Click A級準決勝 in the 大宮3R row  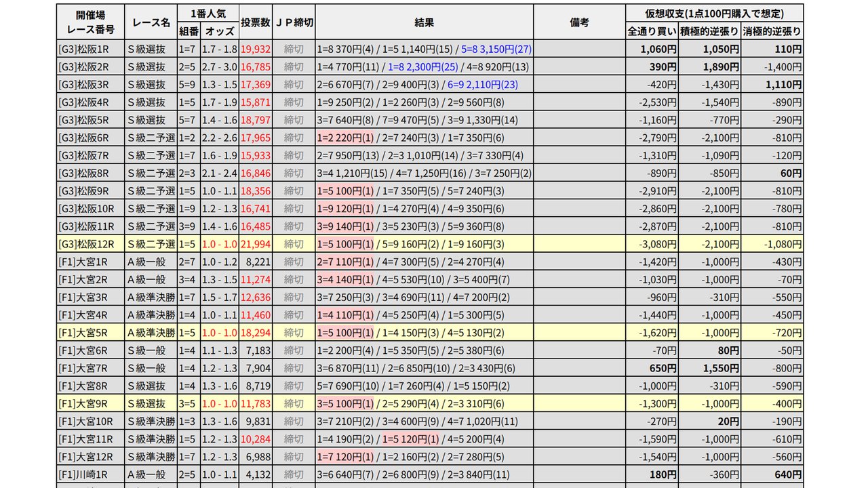point(151,296)
